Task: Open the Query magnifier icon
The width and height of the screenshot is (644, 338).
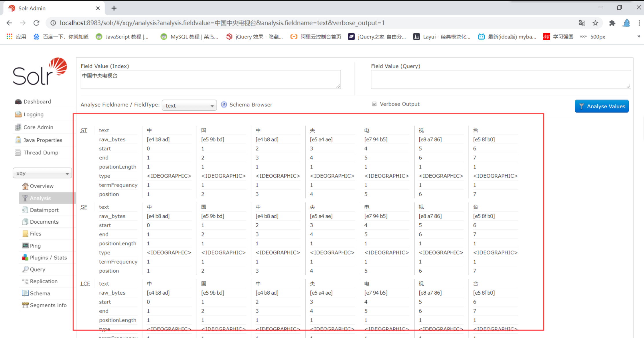Action: point(25,269)
